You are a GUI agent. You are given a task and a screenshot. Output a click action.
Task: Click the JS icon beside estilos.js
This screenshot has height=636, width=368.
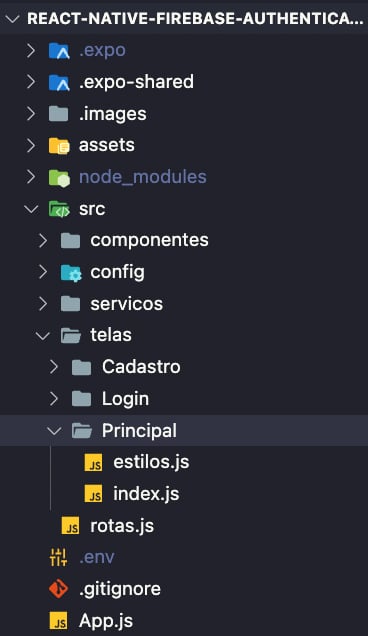[x=93, y=462]
